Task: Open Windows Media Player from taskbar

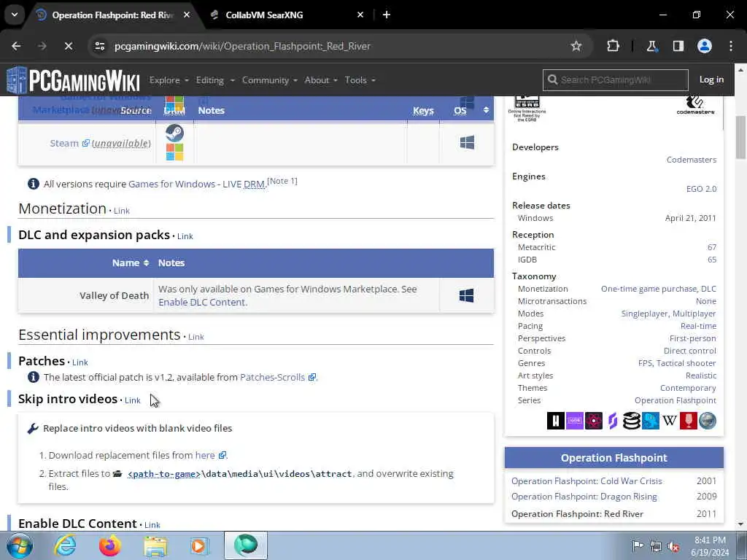Action: coord(200,545)
